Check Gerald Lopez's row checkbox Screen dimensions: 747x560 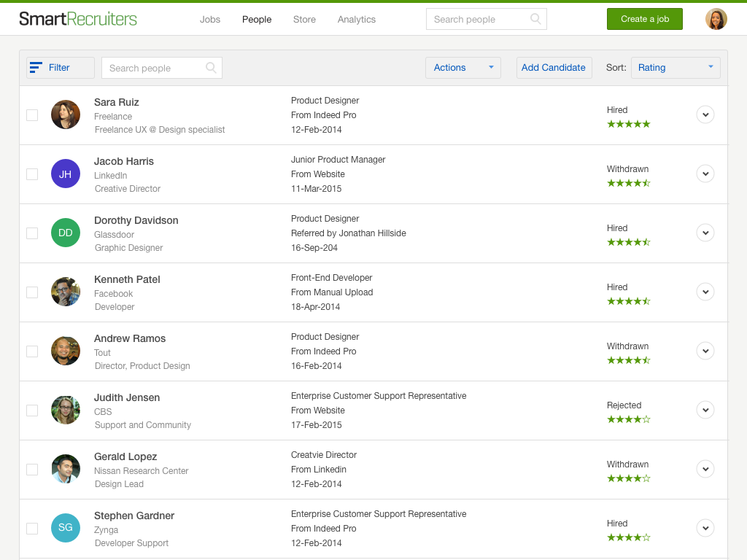32,470
